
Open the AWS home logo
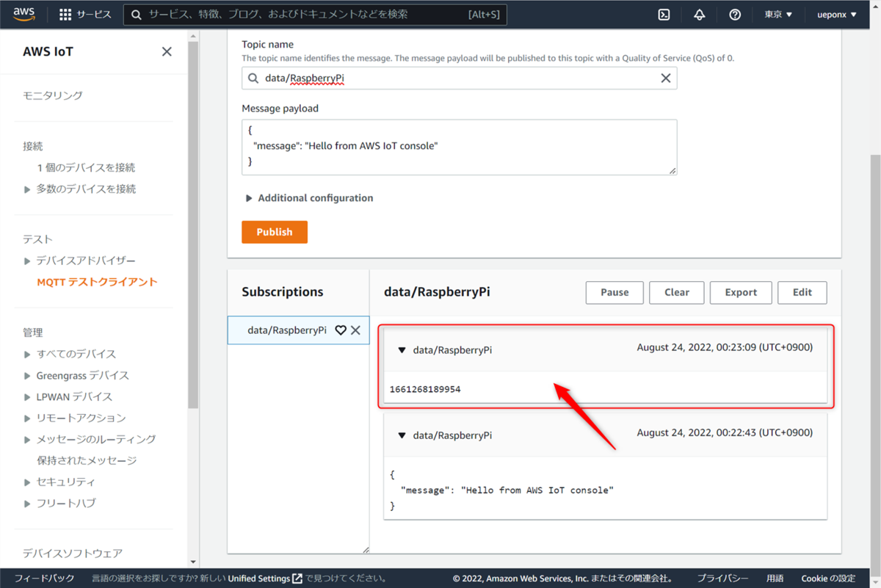23,14
